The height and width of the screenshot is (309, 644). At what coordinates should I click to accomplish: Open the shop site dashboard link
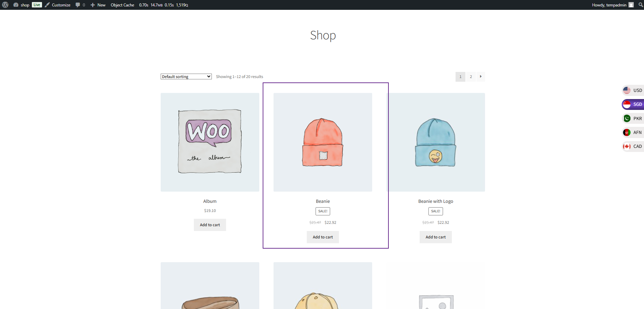[21, 5]
